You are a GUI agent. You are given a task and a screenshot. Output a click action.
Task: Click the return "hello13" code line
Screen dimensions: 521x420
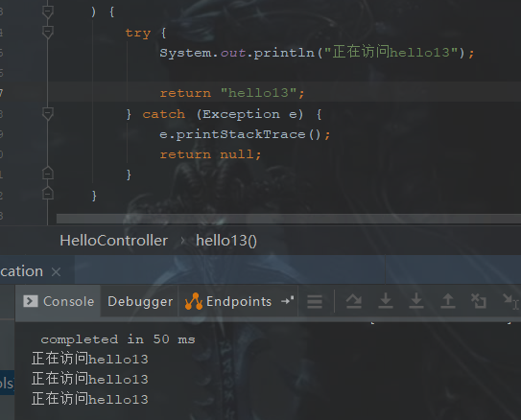[x=232, y=93]
